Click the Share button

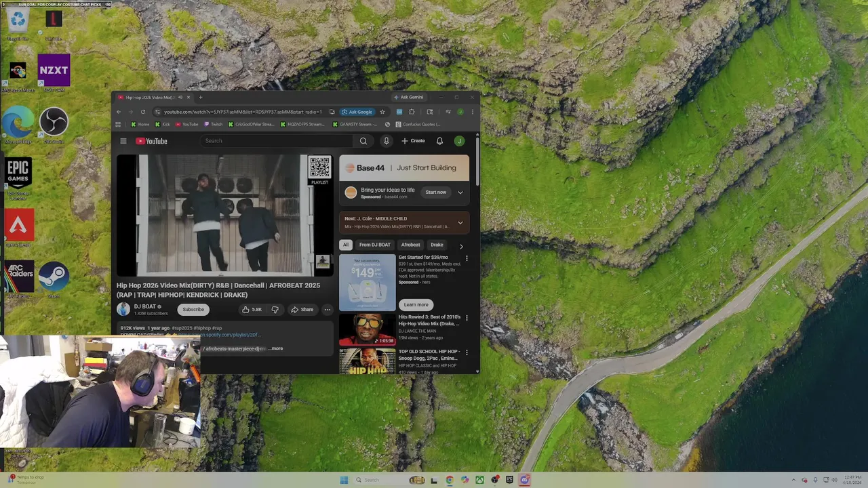[x=302, y=310]
